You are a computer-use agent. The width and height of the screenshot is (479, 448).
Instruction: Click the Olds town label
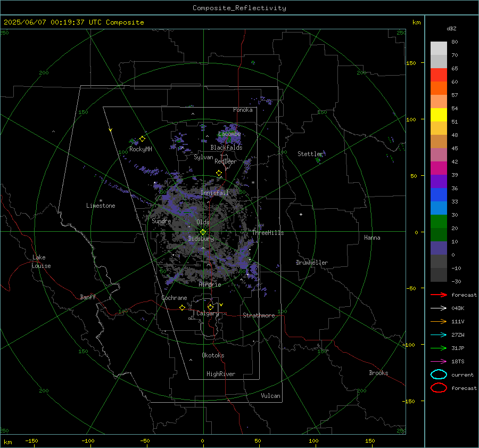click(x=203, y=222)
